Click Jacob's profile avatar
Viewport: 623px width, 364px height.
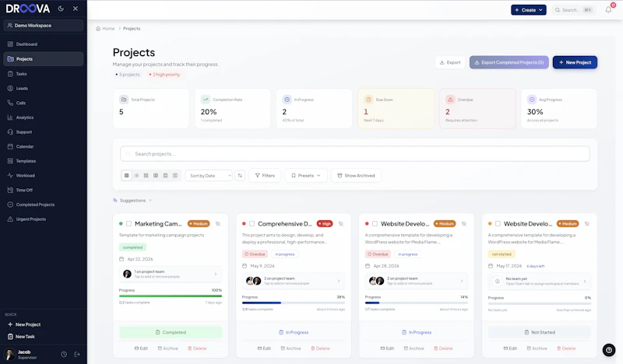9,354
